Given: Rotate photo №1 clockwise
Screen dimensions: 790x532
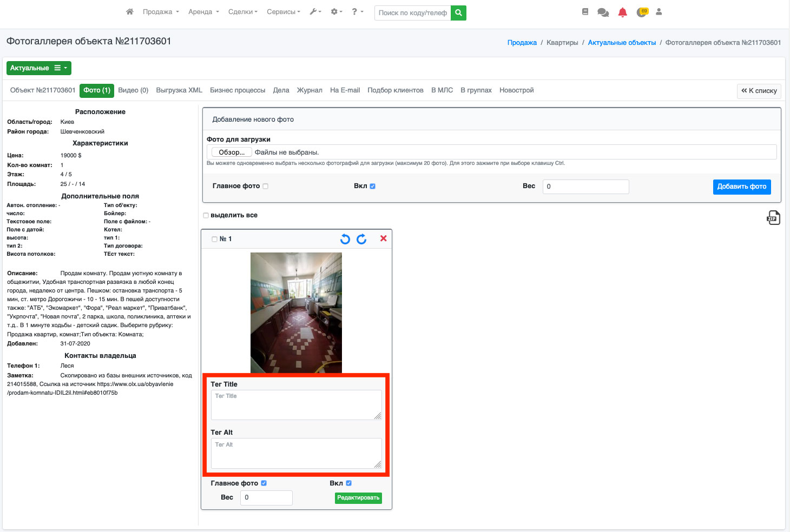Looking at the screenshot, I should click(361, 239).
